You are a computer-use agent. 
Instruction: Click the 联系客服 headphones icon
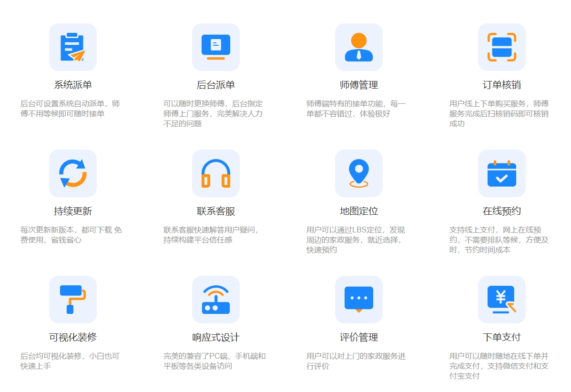(x=216, y=173)
